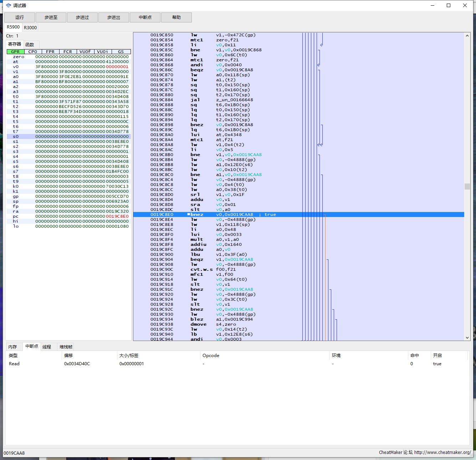The width and height of the screenshot is (476, 460).
Task: Toggle the 'true' enabled state of Read breakpoint
Action: (x=437, y=364)
